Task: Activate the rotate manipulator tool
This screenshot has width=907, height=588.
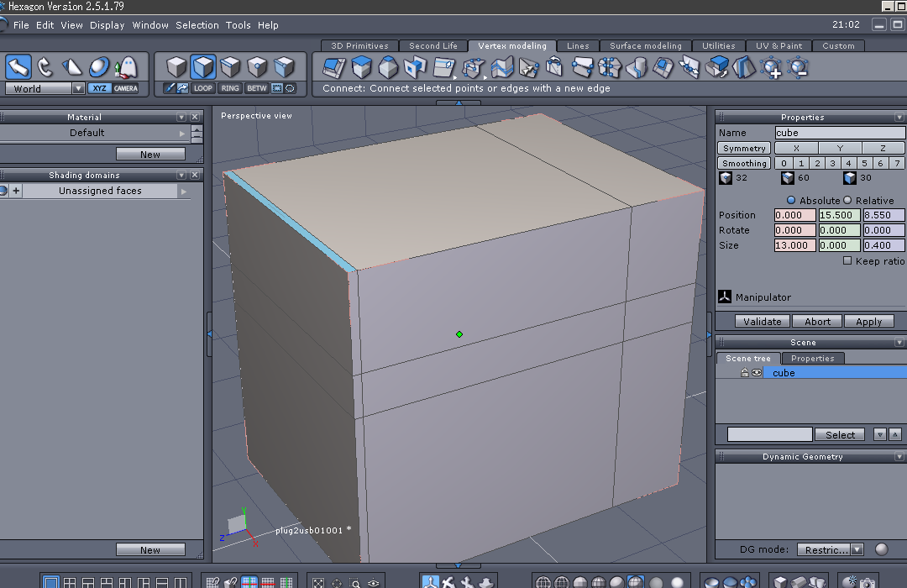Action: [x=45, y=66]
